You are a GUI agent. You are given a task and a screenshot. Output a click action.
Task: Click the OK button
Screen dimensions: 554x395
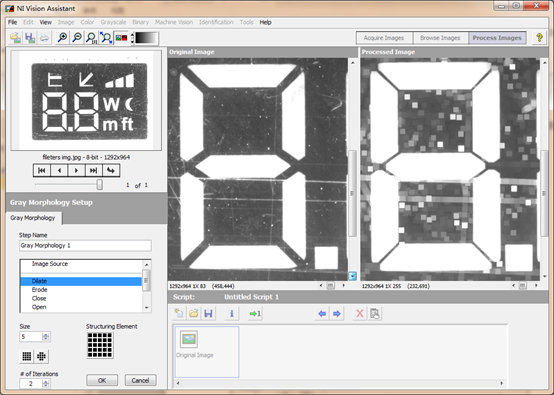102,380
